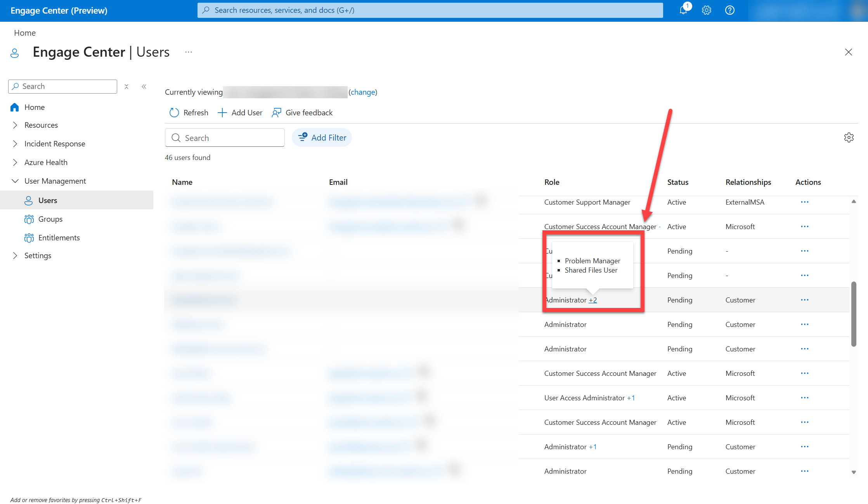Click the scroll up arrow of table
The image size is (868, 504).
pos(854,202)
